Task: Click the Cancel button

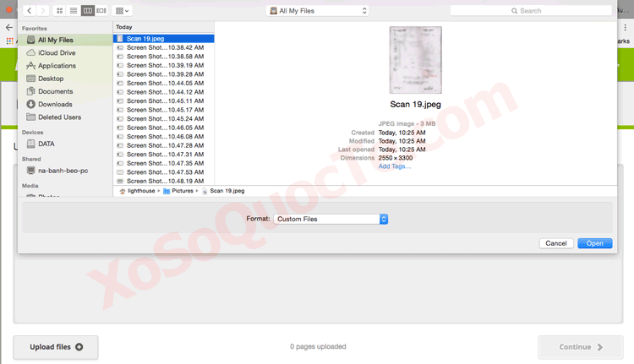Action: (x=555, y=243)
